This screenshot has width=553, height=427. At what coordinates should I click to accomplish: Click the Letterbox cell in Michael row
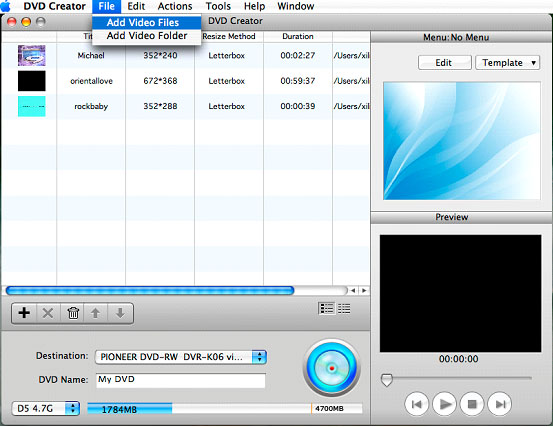(x=226, y=55)
